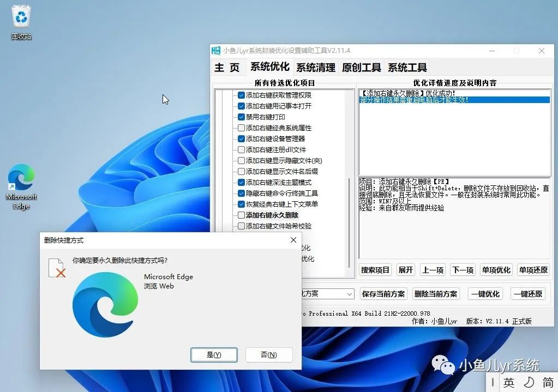Image resolution: width=558 pixels, height=392 pixels.
Task: Click the large Edge logo in delete dialog
Action: tap(105, 304)
